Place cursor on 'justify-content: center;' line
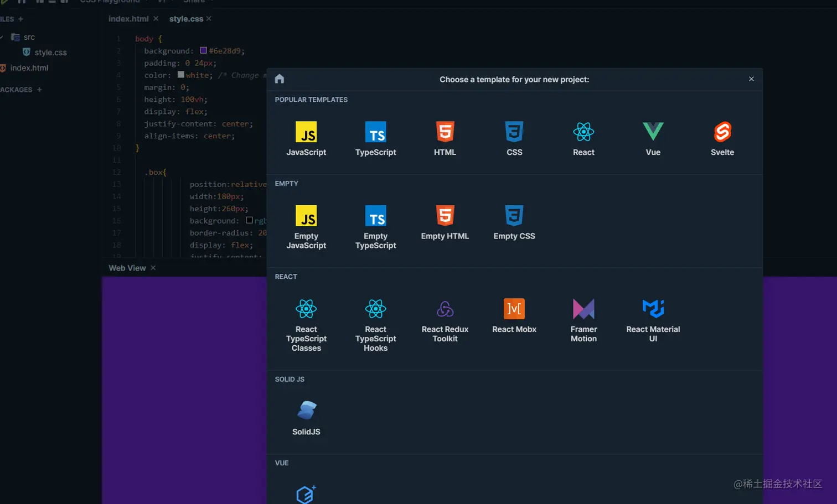 pos(199,124)
